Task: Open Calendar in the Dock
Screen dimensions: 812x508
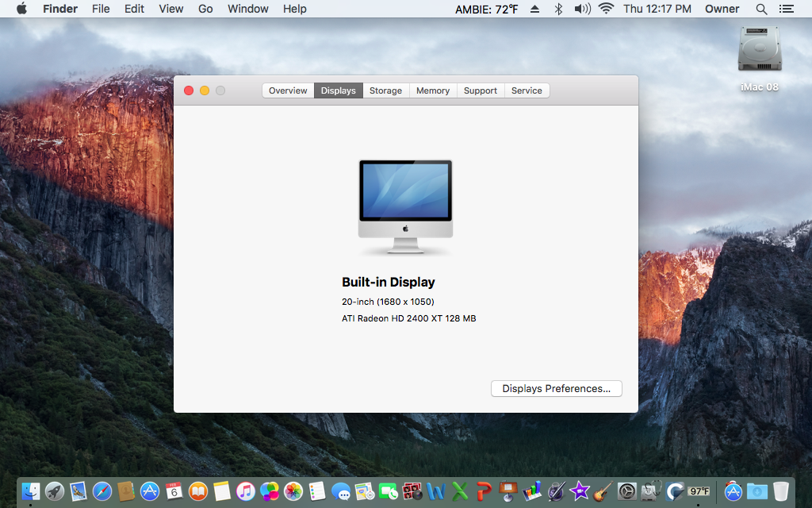Action: point(174,491)
